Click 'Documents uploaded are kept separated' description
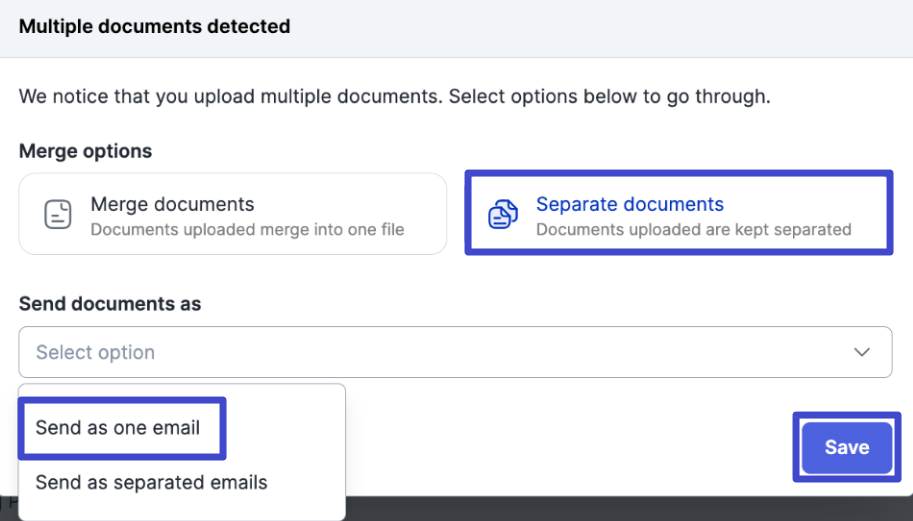913x521 pixels. [x=693, y=229]
